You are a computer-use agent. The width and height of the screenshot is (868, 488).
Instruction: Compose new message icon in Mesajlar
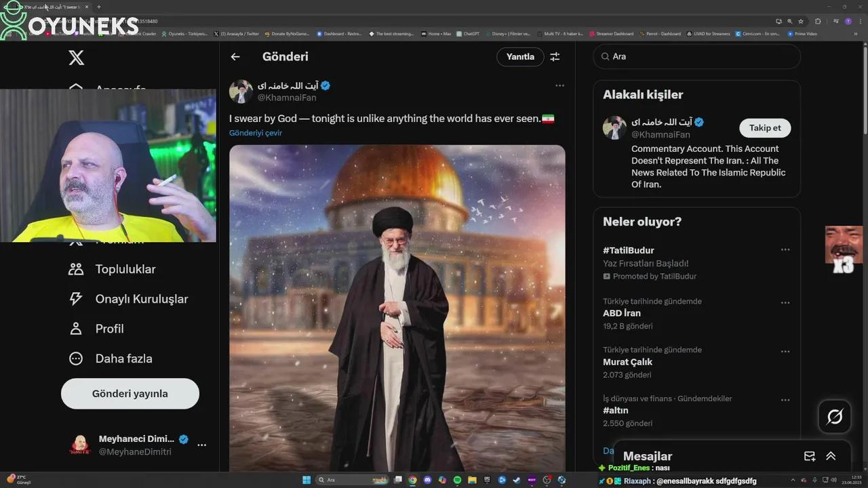click(810, 456)
